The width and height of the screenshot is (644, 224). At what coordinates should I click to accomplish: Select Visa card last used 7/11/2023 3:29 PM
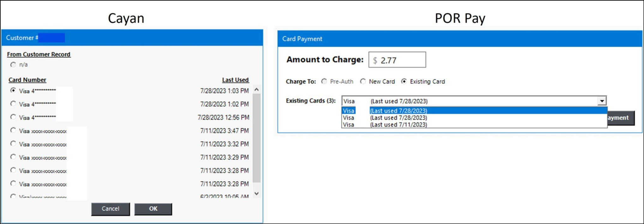pyautogui.click(x=13, y=157)
